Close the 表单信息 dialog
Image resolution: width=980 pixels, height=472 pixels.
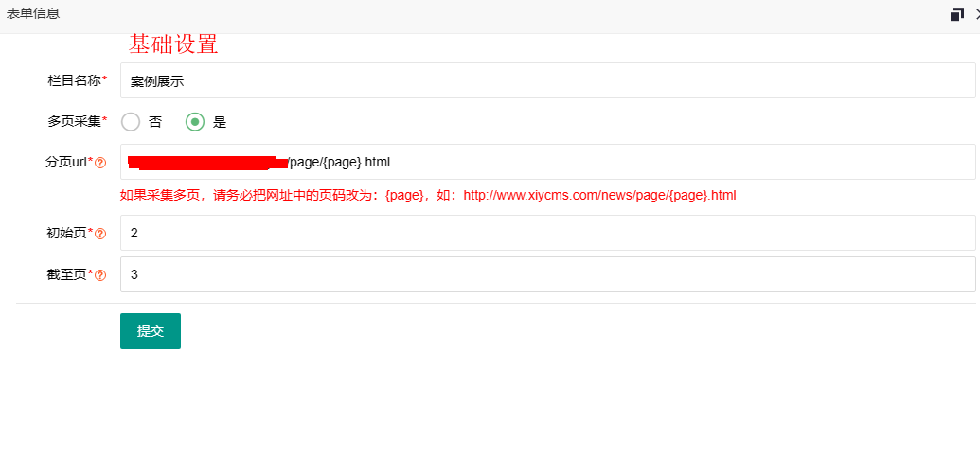(x=976, y=14)
